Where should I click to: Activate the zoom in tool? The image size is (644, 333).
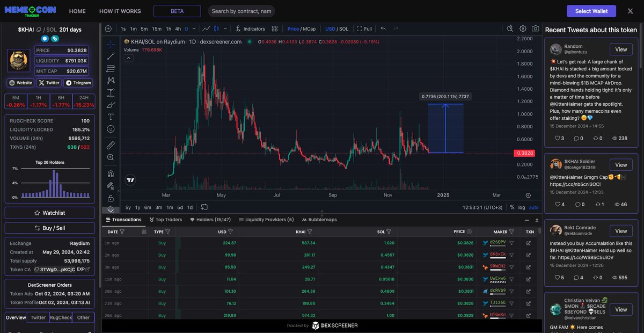111,157
